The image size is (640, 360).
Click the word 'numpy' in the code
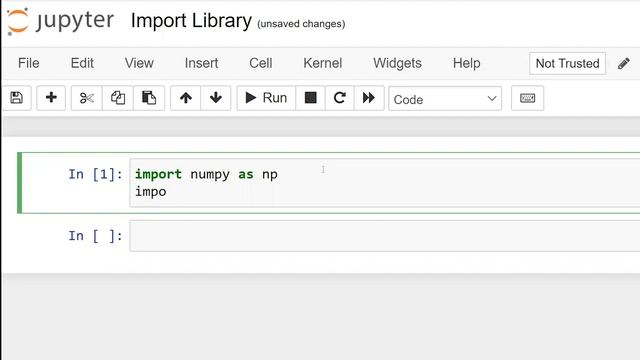pos(210,175)
